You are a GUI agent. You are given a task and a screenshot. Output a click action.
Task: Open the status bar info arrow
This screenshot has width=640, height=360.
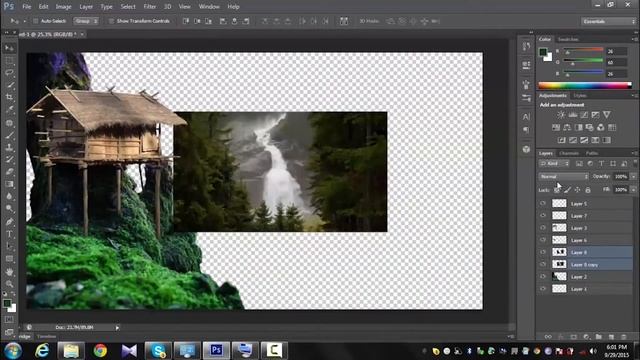(117, 327)
